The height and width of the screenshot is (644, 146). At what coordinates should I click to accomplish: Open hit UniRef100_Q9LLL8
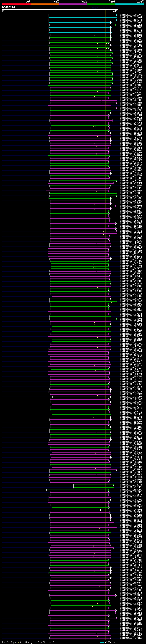pos(131,25)
